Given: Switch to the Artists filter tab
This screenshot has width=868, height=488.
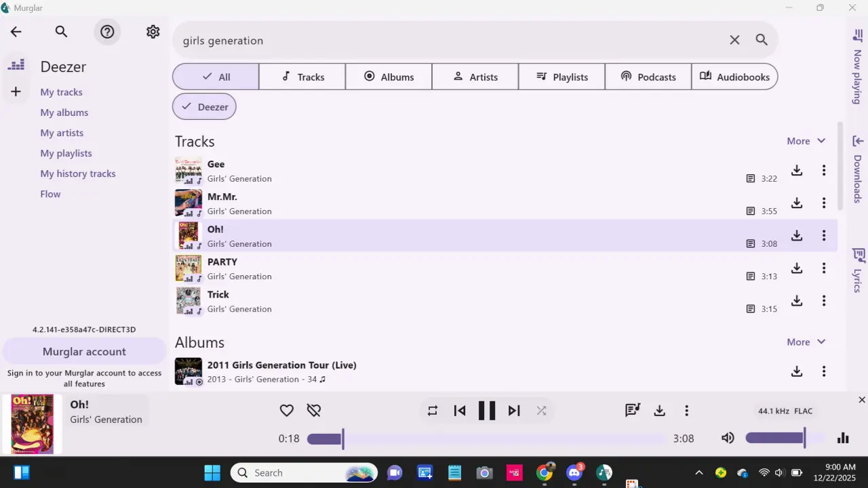Looking at the screenshot, I should click(x=475, y=77).
